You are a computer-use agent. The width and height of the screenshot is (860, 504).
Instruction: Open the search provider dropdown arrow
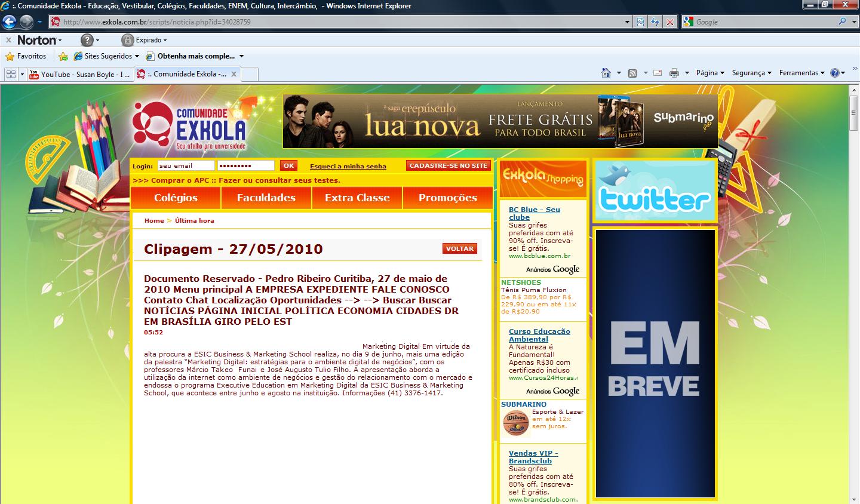pos(853,22)
